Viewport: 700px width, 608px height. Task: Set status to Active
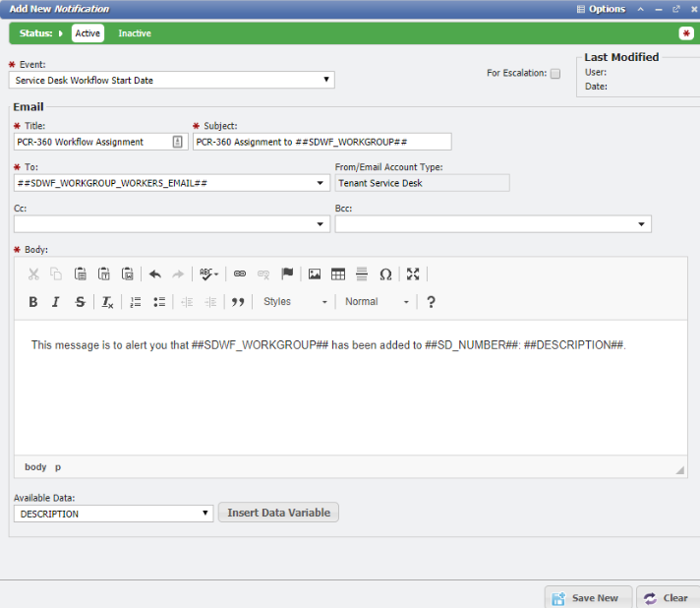coord(87,33)
